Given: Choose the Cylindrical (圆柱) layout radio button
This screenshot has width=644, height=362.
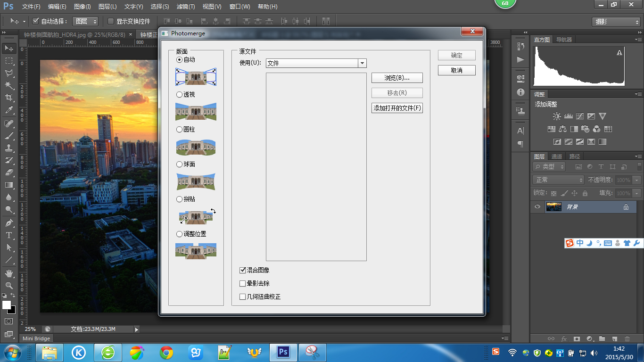Looking at the screenshot, I should [x=179, y=130].
